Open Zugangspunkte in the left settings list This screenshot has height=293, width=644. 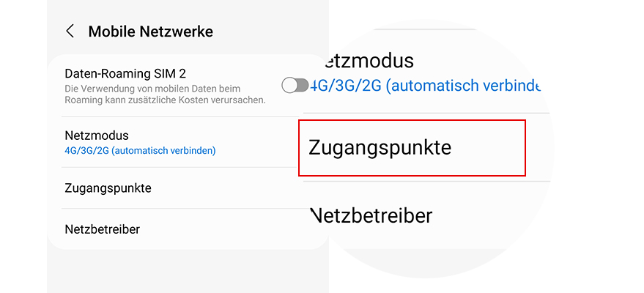pos(108,188)
